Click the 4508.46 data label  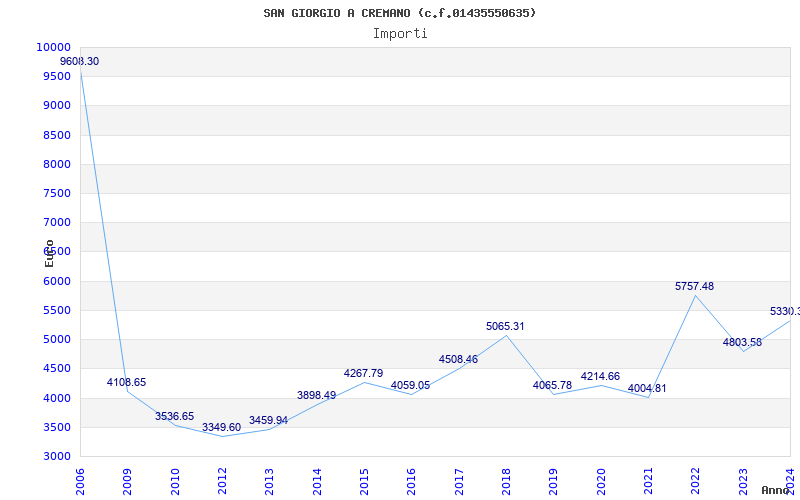click(458, 359)
